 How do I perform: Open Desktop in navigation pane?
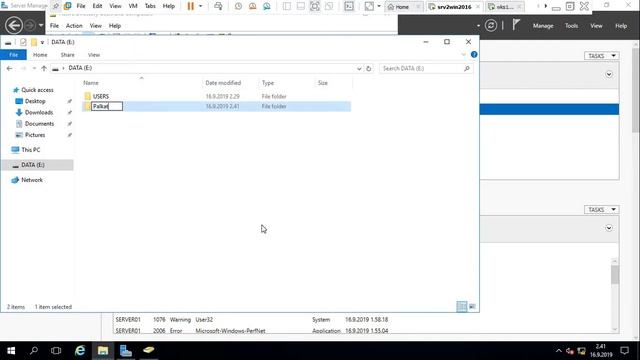pos(35,101)
